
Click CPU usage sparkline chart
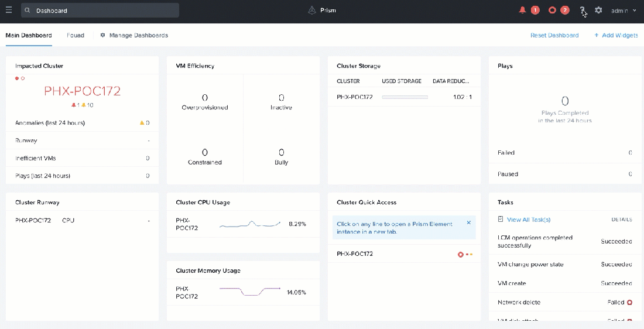click(x=250, y=224)
